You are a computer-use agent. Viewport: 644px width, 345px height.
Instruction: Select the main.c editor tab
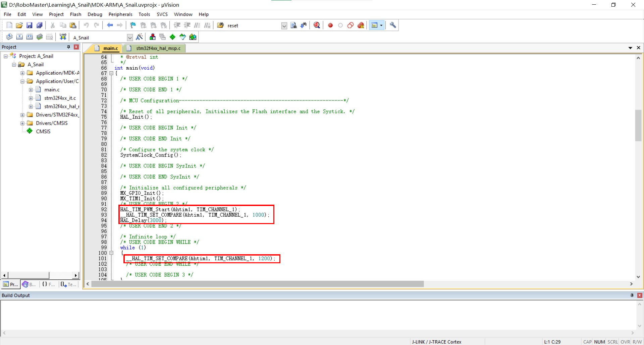click(107, 48)
